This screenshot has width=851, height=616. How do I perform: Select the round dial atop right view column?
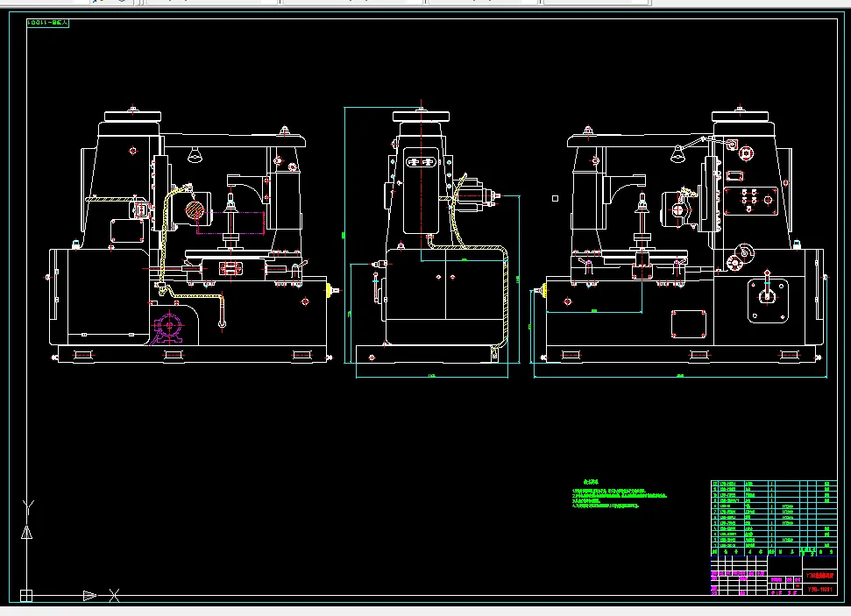pos(746,153)
